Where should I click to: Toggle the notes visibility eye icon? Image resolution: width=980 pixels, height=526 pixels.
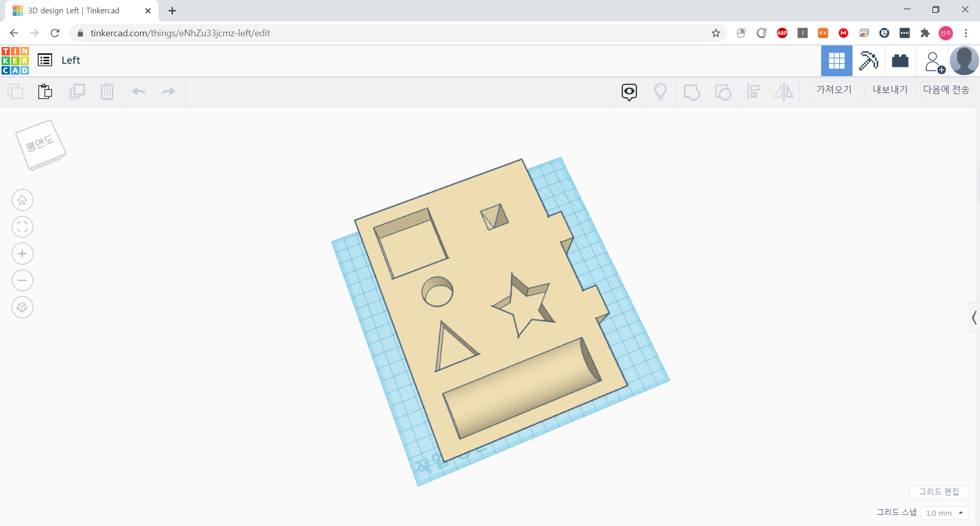(x=629, y=92)
